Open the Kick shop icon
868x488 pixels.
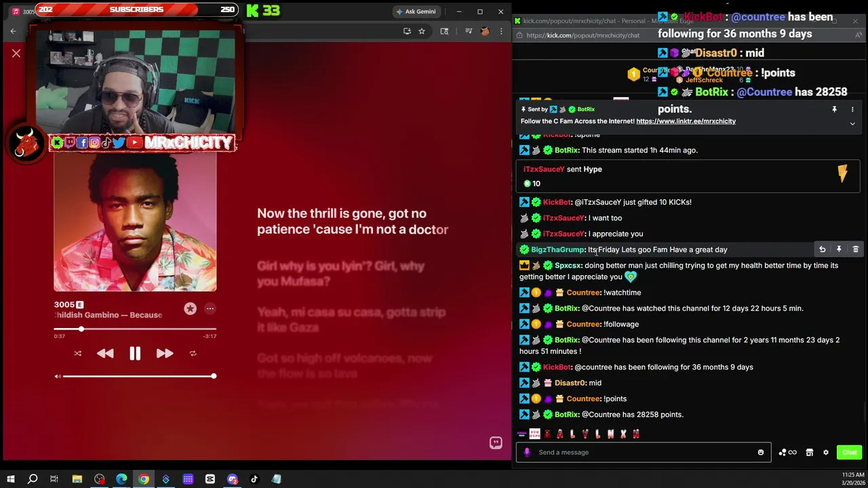click(x=809, y=452)
